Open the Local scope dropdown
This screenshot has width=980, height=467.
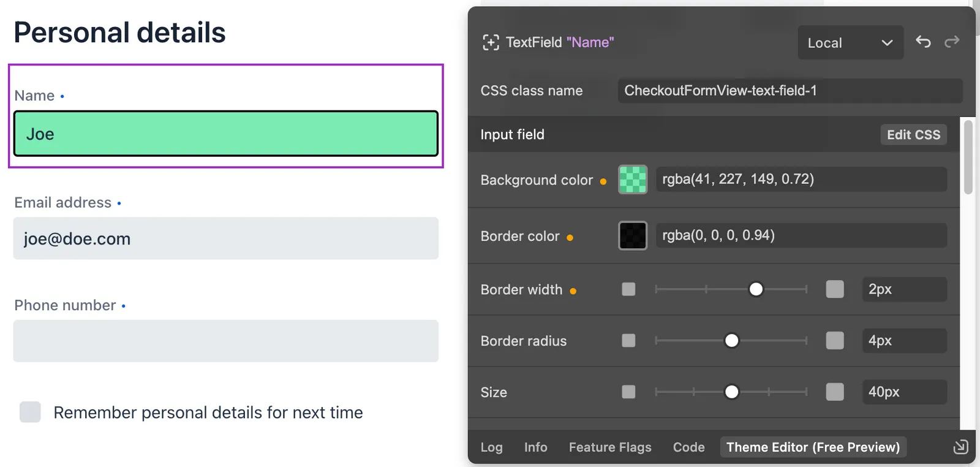point(850,43)
